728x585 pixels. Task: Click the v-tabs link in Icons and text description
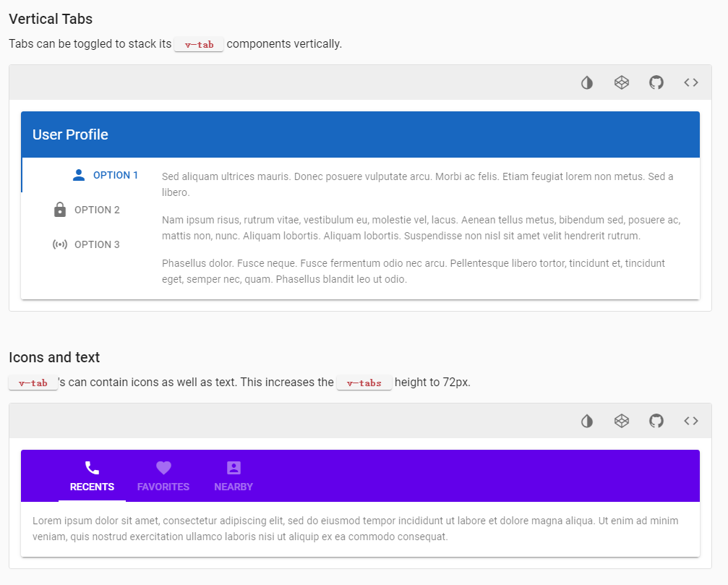364,383
